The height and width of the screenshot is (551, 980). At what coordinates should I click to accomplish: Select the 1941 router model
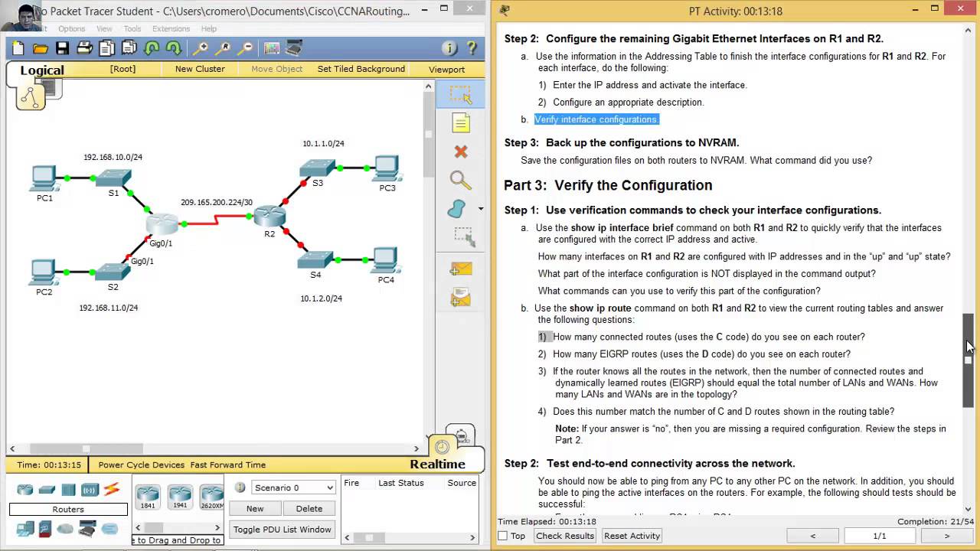[180, 496]
